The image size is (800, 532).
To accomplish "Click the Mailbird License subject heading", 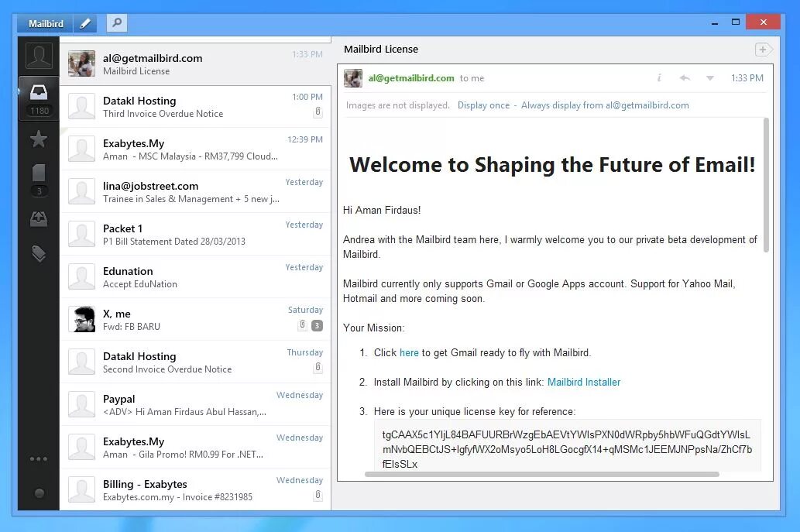I will [380, 50].
